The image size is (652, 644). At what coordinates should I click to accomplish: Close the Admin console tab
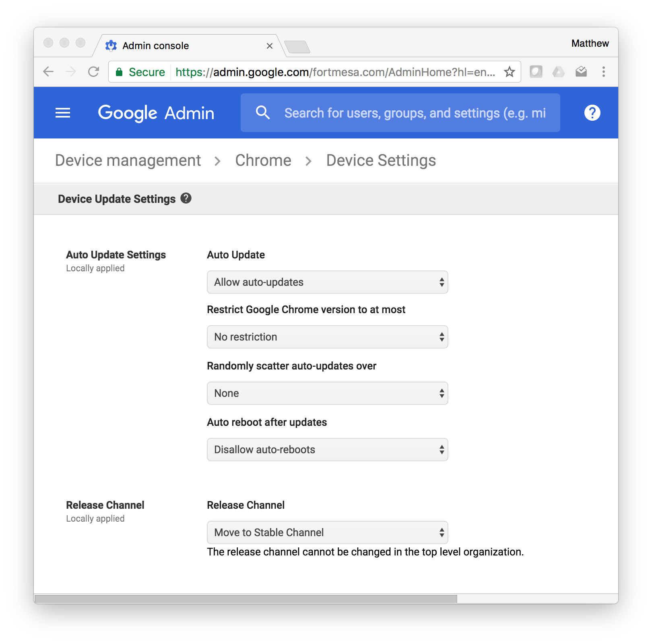270,46
